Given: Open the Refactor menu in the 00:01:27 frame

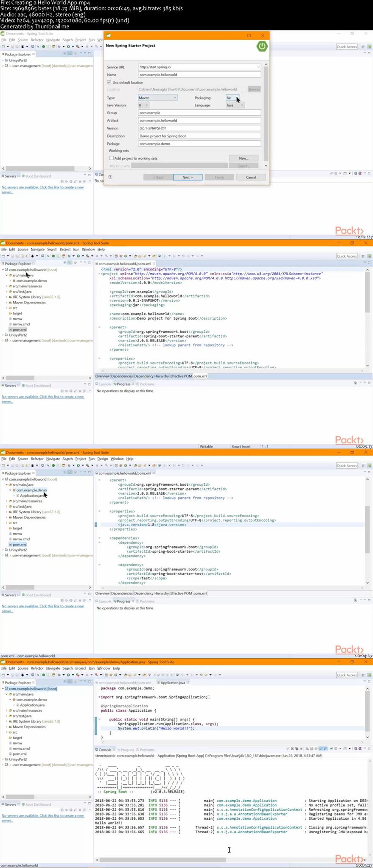Looking at the screenshot, I should click(x=37, y=40).
